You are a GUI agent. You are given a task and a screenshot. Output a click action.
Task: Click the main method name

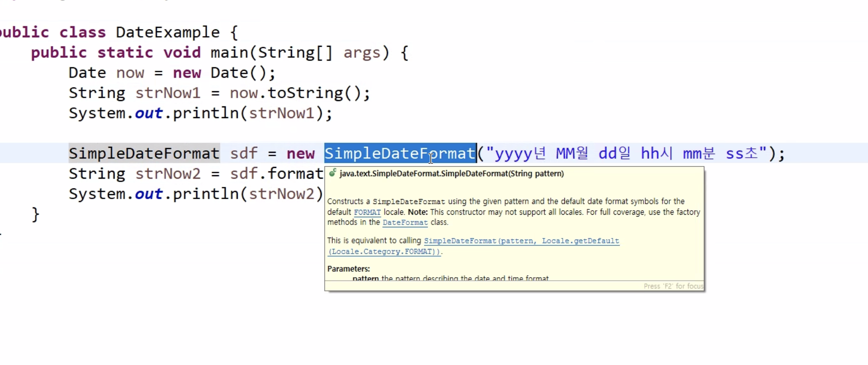229,53
